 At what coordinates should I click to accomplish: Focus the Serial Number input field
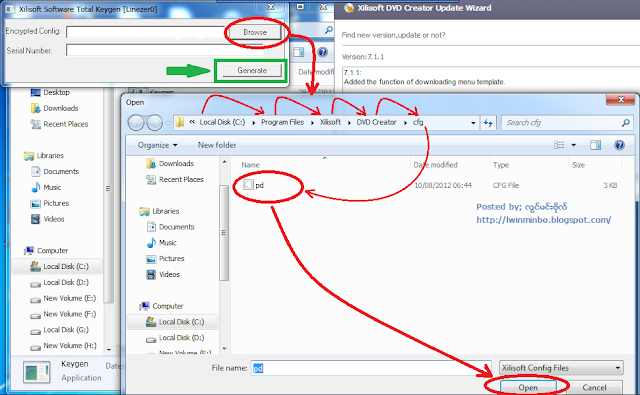click(164, 50)
